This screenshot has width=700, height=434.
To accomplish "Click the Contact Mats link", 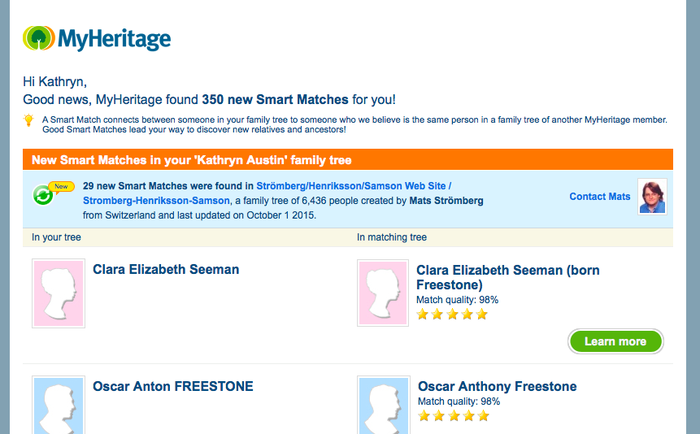I will coord(600,196).
